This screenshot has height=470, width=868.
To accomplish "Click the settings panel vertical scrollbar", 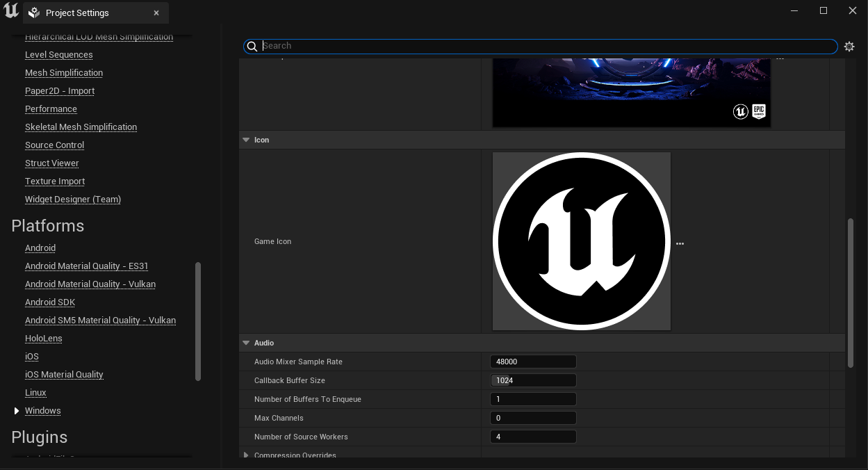I will (x=850, y=293).
